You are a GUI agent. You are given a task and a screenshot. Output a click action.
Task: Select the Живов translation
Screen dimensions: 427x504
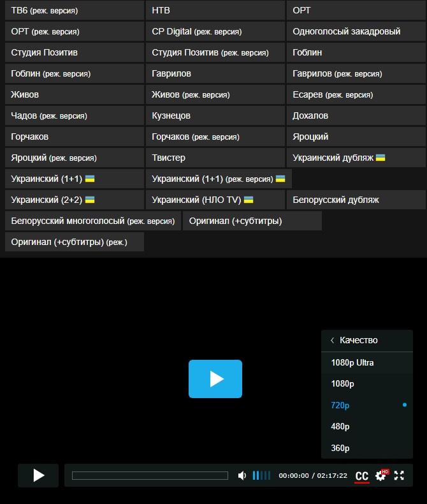tap(75, 94)
